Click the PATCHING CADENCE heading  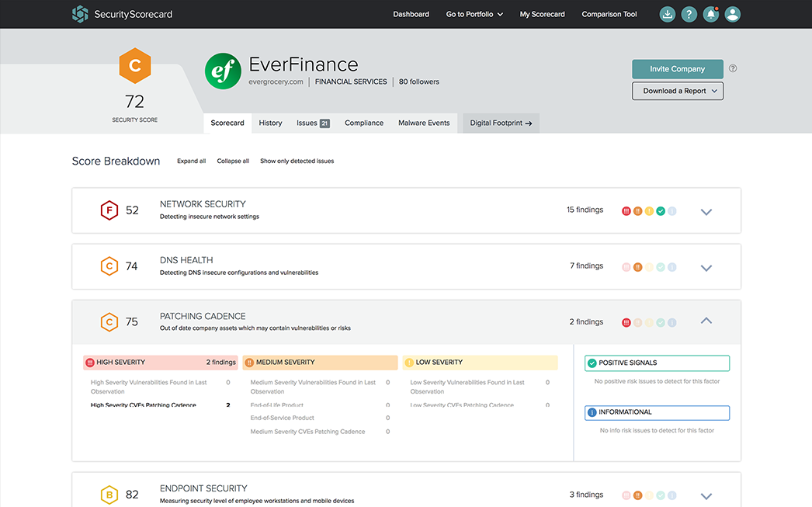pos(203,316)
